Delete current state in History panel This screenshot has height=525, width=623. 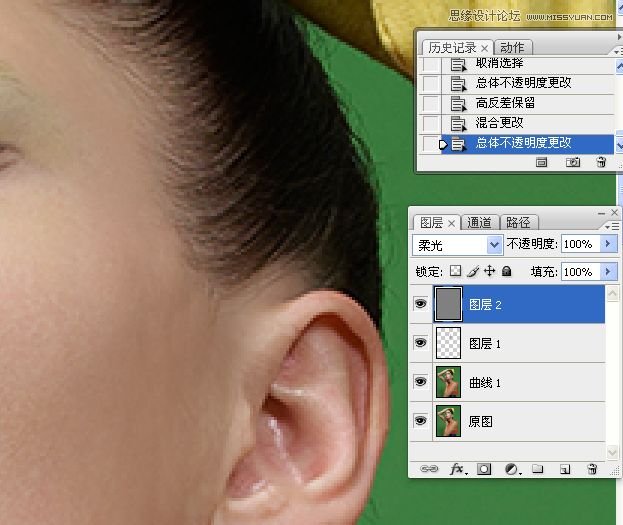[601, 162]
